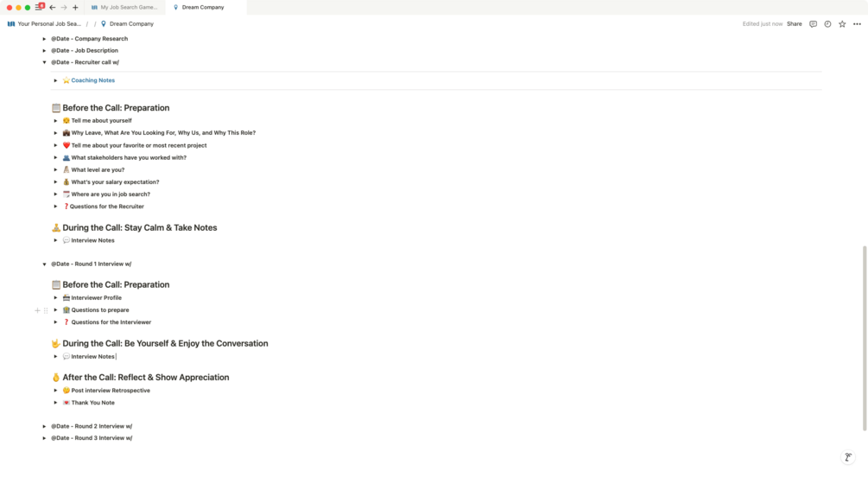Click After the Call: Reflect heading
Image resolution: width=868 pixels, height=477 pixels.
coord(146,378)
